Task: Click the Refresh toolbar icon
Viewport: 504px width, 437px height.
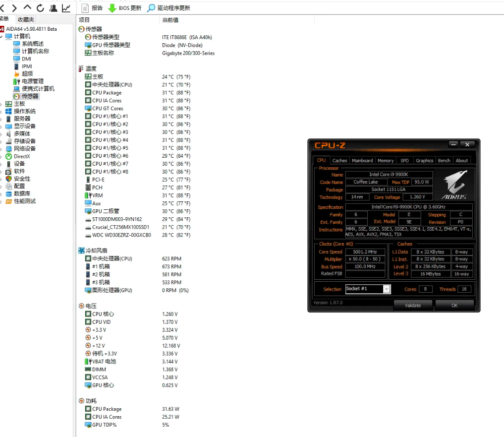Action: (x=40, y=8)
